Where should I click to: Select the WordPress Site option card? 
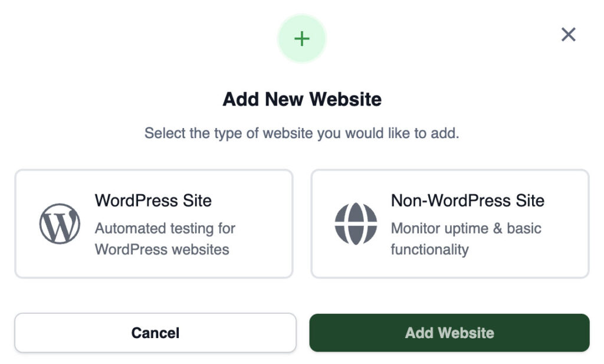pos(154,224)
